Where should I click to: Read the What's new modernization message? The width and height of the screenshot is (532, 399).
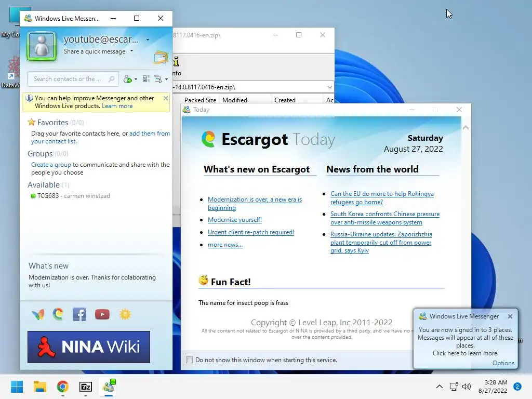(x=92, y=281)
